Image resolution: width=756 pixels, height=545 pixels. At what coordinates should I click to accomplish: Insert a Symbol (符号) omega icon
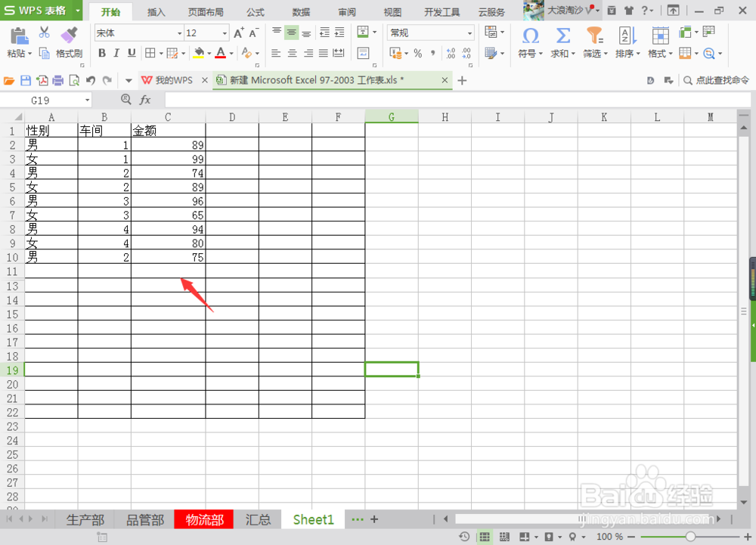click(531, 36)
